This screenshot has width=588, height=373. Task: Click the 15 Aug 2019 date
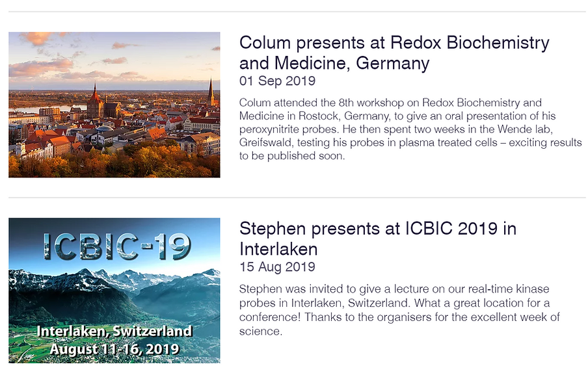[x=277, y=267]
